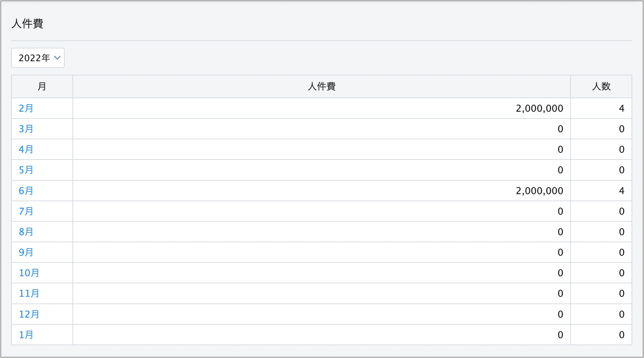This screenshot has width=644, height=358.
Task: Click the 月 column header
Action: (x=42, y=86)
